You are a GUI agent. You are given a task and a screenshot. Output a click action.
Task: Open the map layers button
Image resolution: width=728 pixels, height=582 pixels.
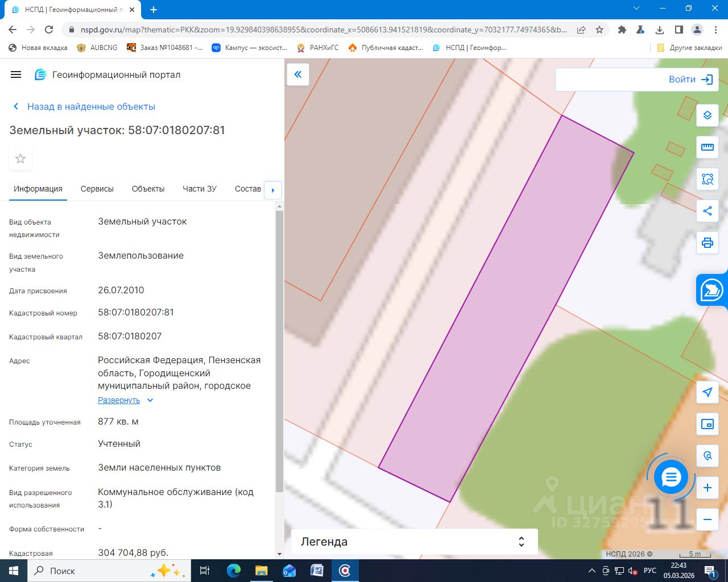pyautogui.click(x=708, y=115)
